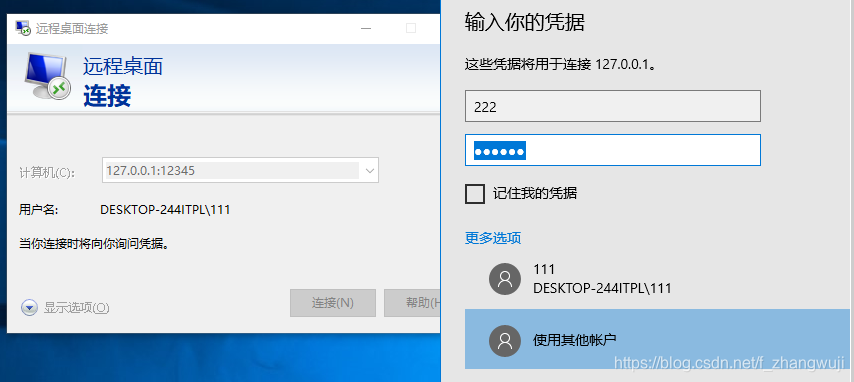Viewport: 854px width, 382px height.
Task: Click the password field with dots
Action: click(613, 150)
